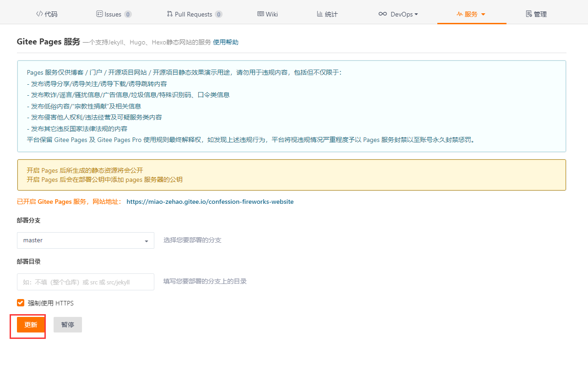Click the Pull Requests branch icon
This screenshot has width=588, height=365.
pyautogui.click(x=170, y=14)
